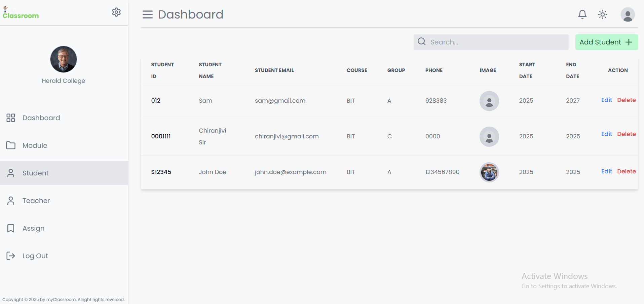
Task: Edit John Doe's student record
Action: 606,171
